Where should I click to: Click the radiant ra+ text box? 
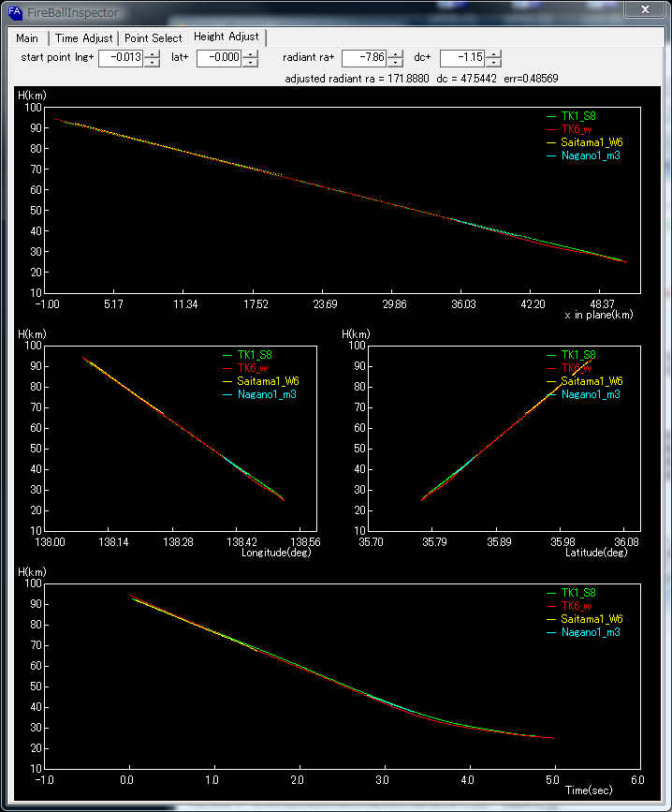pyautogui.click(x=364, y=58)
